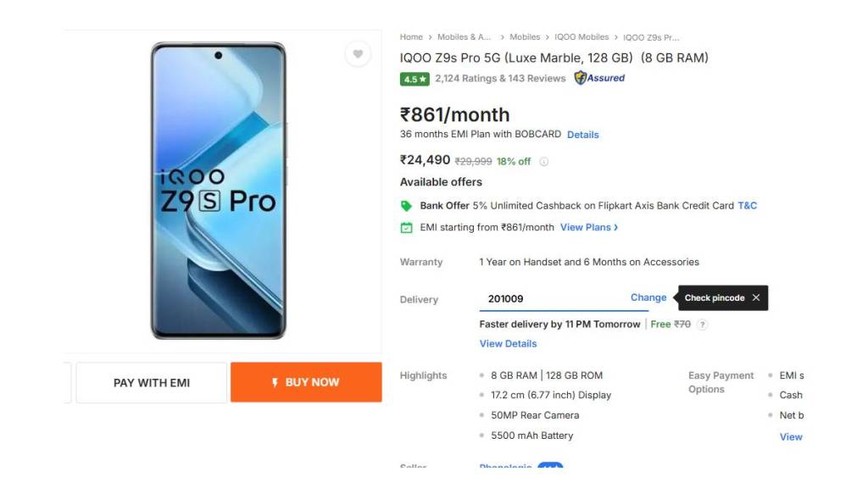Click the delivery charge question mark icon
The height and width of the screenshot is (488, 868).
point(702,324)
